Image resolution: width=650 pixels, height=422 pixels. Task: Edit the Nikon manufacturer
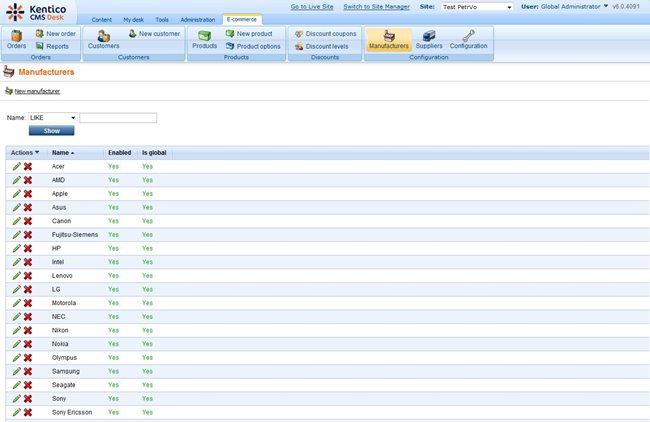pos(17,330)
